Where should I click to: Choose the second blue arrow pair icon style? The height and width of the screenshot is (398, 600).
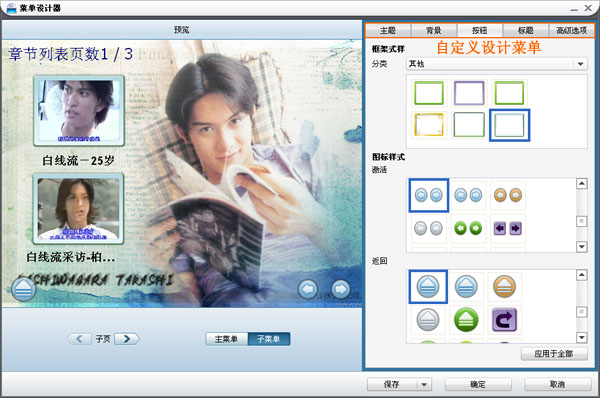point(468,195)
